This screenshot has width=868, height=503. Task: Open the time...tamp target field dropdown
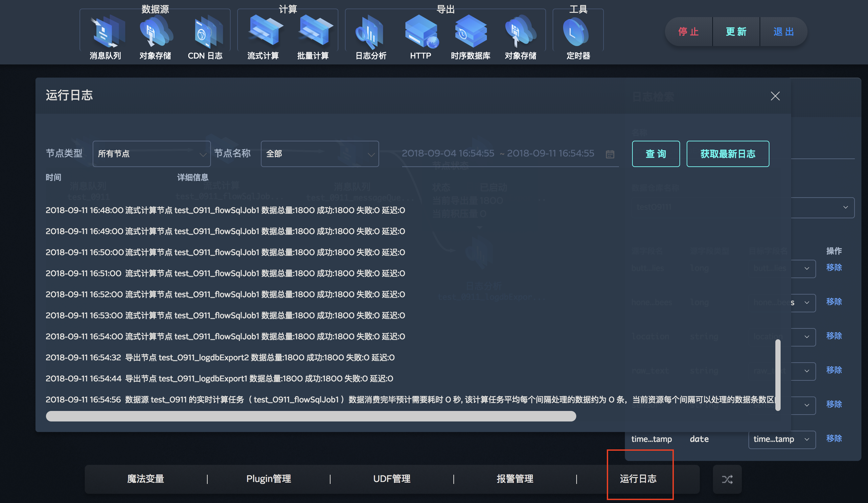(782, 440)
